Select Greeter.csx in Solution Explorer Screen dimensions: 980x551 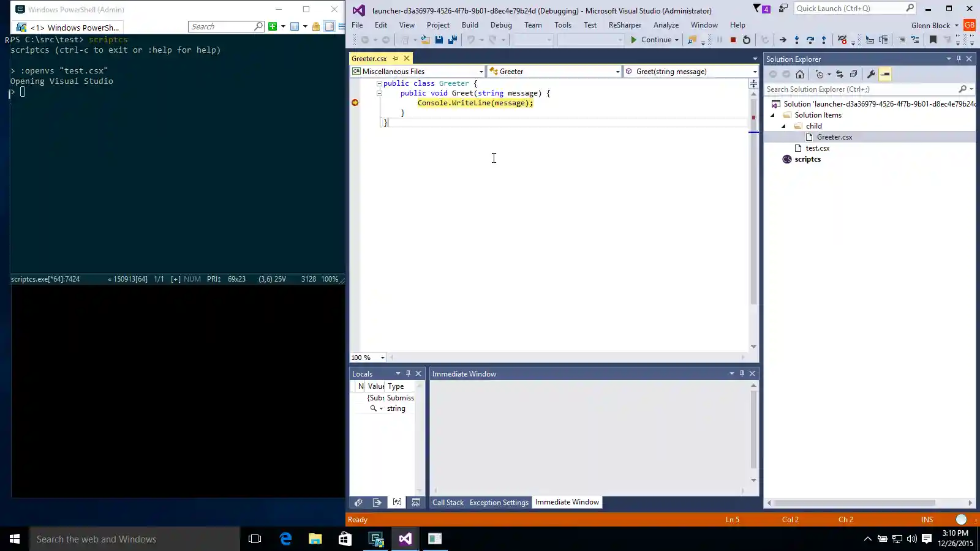[x=835, y=137]
